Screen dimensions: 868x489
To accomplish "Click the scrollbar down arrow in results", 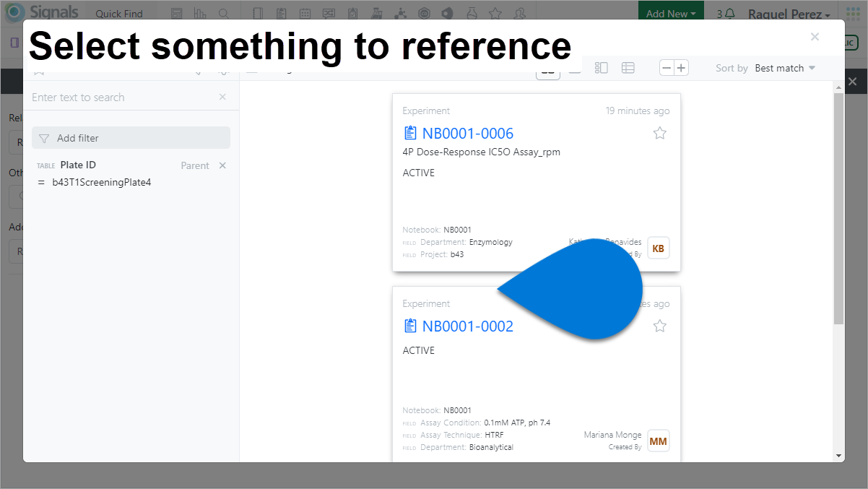I will pos(838,456).
